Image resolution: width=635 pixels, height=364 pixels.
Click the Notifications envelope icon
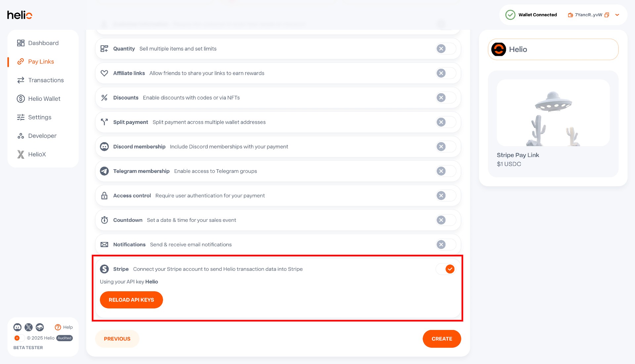coord(104,244)
